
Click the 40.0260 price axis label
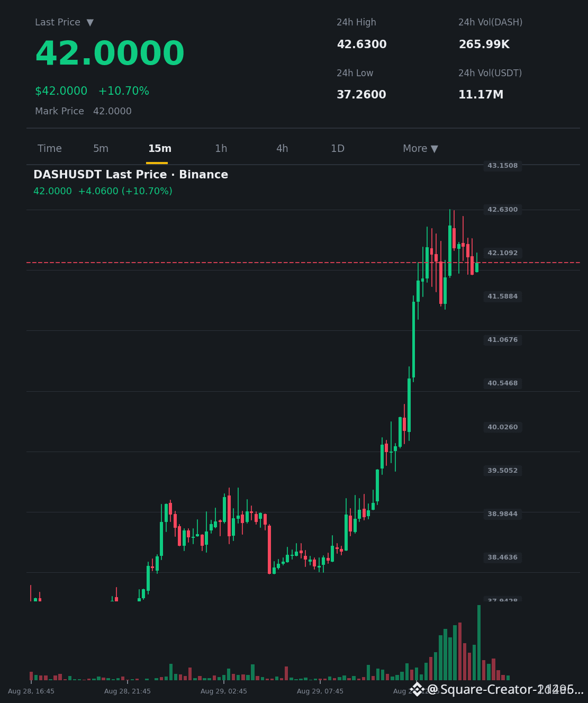(503, 427)
